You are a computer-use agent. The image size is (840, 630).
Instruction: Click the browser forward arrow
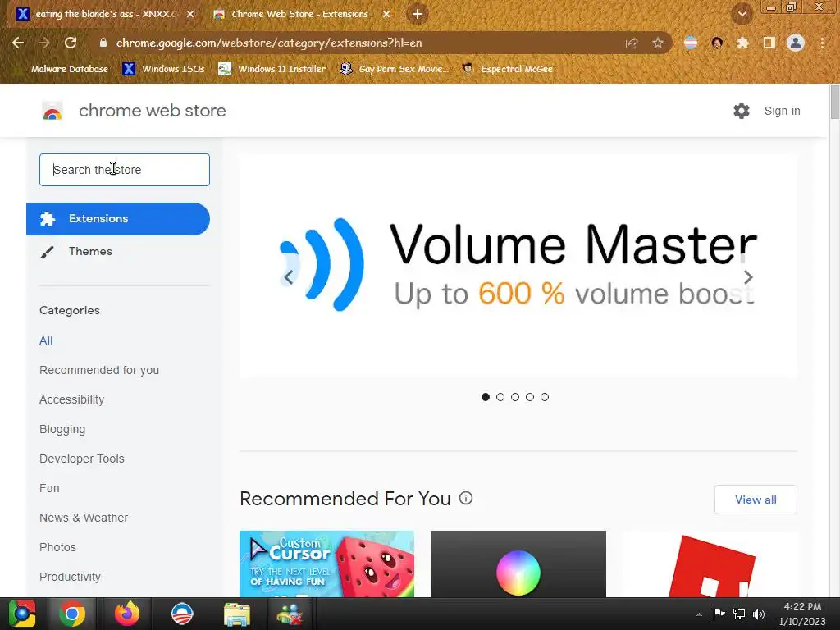(44, 43)
